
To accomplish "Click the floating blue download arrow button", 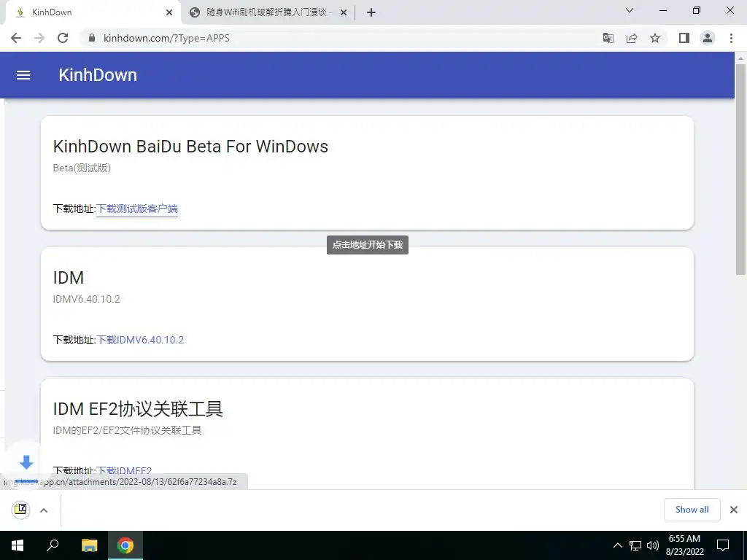I will [26, 463].
